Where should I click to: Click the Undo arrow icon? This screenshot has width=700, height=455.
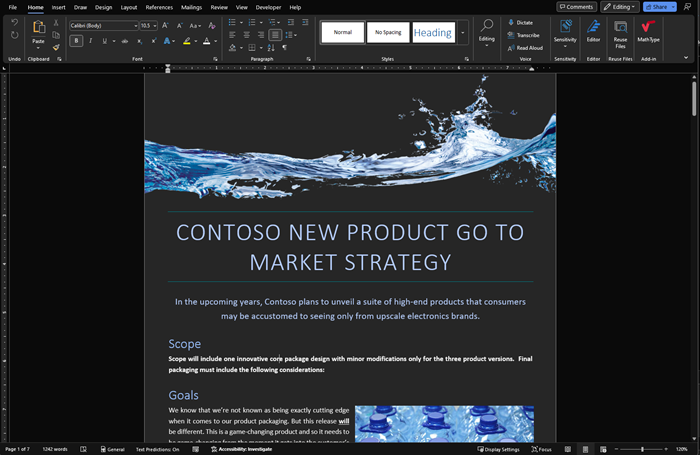tap(14, 22)
